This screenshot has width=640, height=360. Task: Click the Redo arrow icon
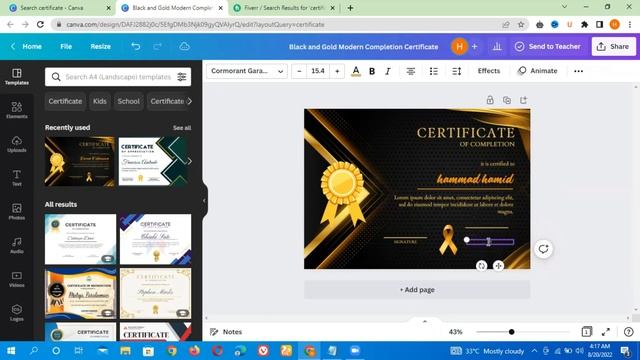coord(158,47)
